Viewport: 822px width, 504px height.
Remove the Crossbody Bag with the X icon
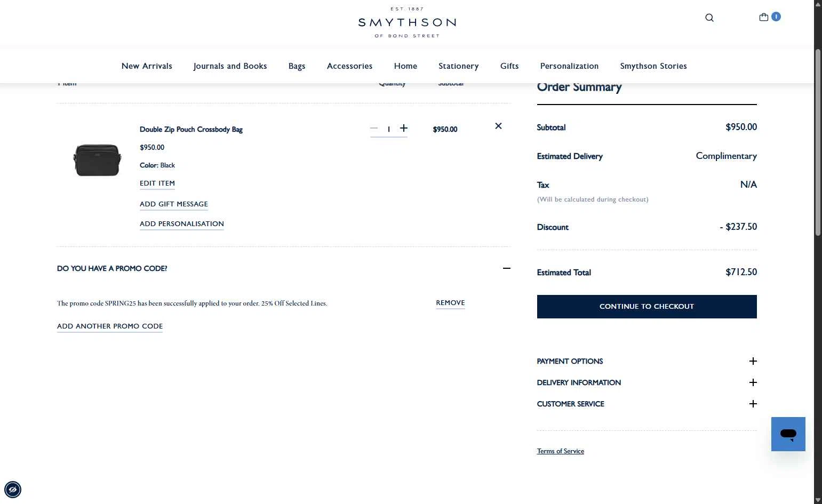pos(498,126)
